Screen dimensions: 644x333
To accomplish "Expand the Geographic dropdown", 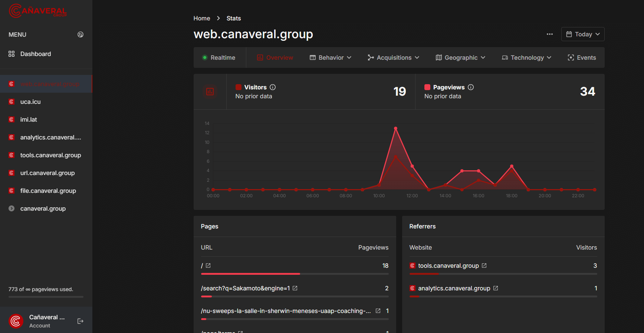I will click(x=460, y=57).
